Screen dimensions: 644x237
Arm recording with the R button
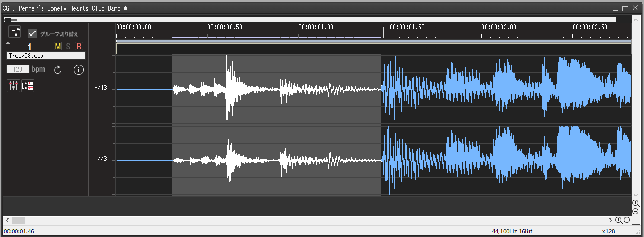pyautogui.click(x=78, y=47)
